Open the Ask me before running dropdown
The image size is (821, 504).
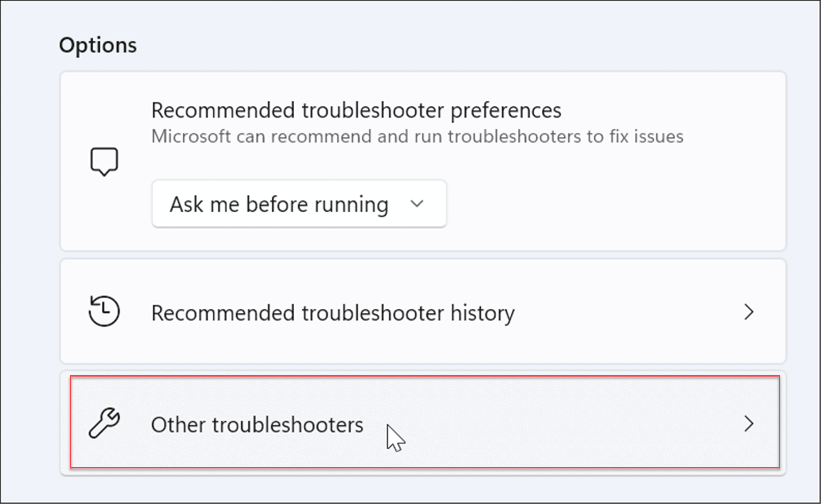[299, 204]
